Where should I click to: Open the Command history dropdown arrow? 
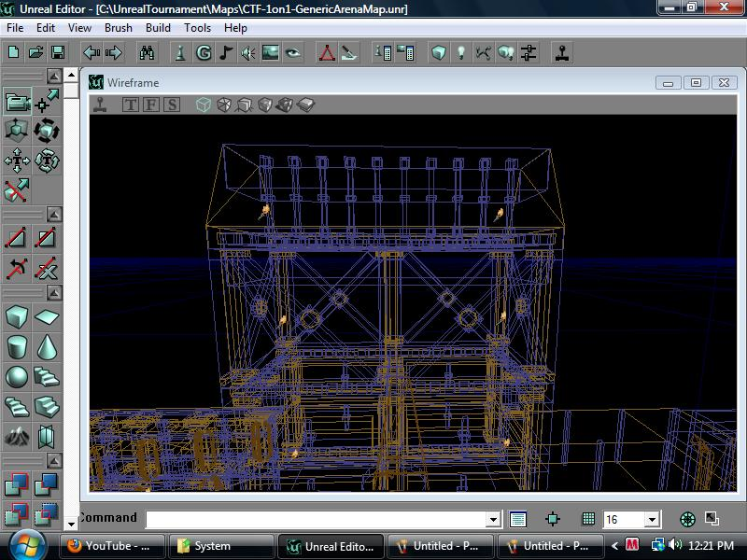pos(493,519)
